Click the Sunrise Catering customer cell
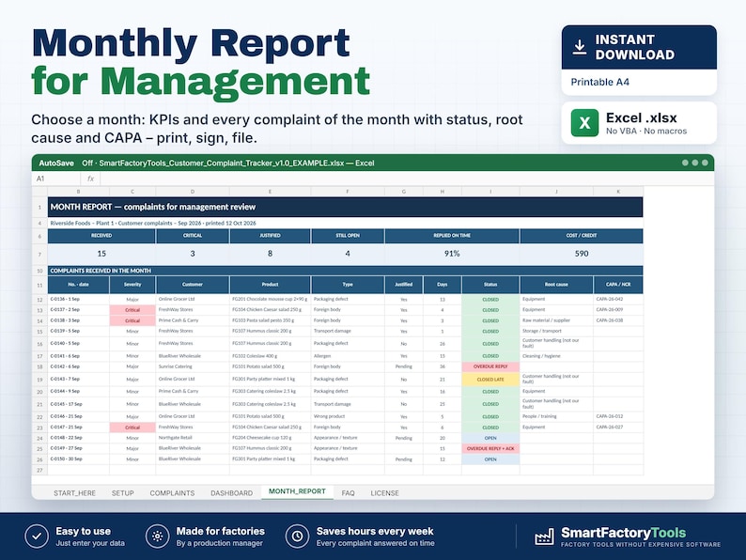The height and width of the screenshot is (560, 746). click(x=193, y=366)
